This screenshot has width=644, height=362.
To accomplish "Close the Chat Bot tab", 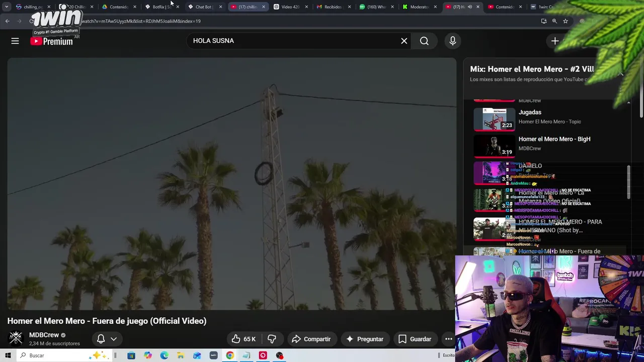I will point(220,7).
